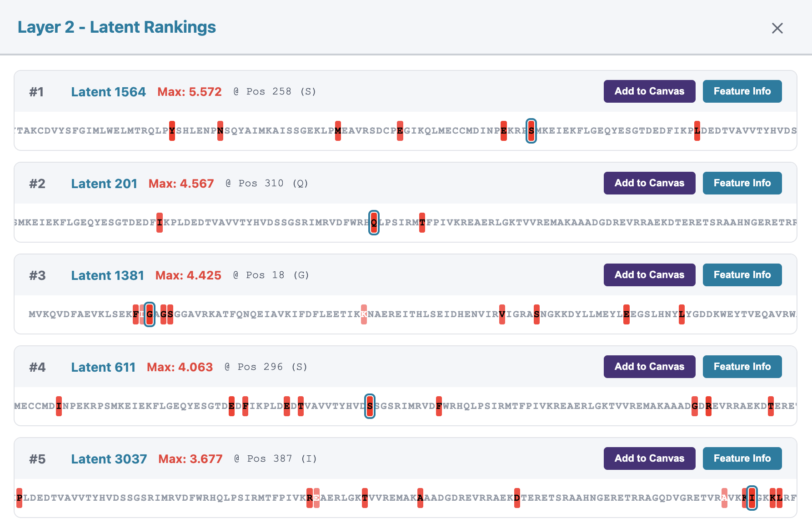This screenshot has width=812, height=528.
Task: Add Latent 1381 to Canvas
Action: [x=649, y=275]
